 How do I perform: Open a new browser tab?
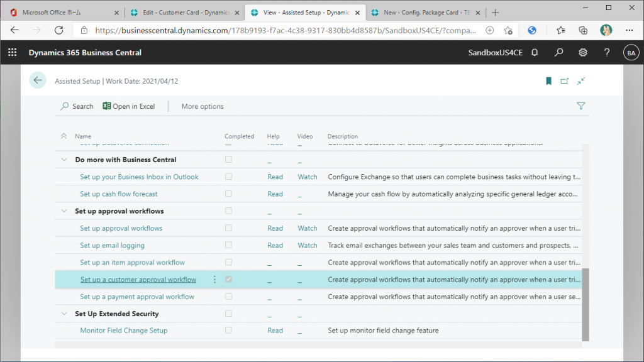tap(496, 13)
